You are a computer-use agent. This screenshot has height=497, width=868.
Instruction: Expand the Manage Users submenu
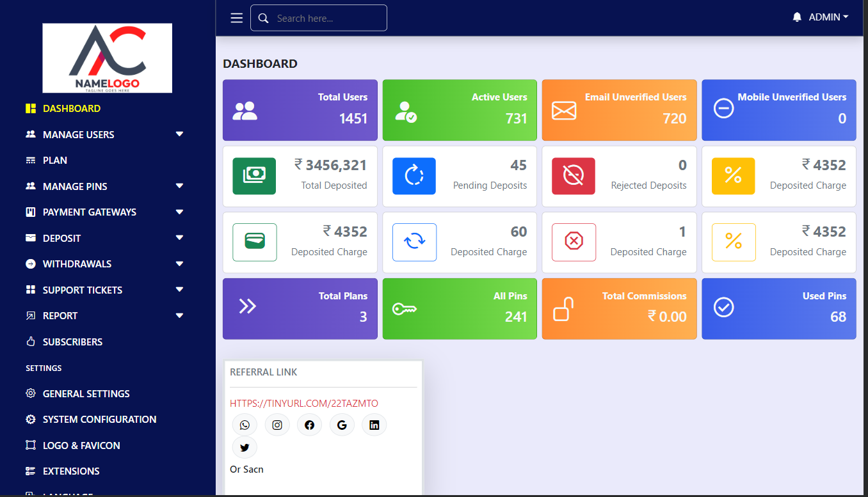[179, 134]
